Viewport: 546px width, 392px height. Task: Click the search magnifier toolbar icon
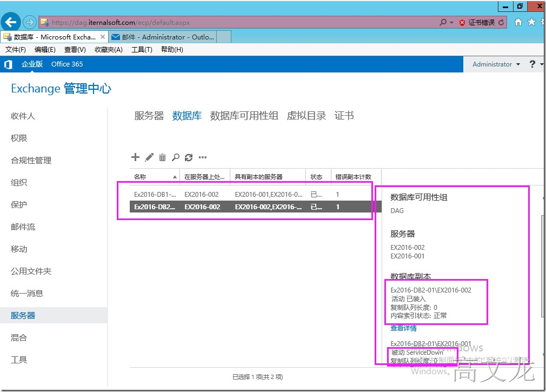(x=176, y=157)
